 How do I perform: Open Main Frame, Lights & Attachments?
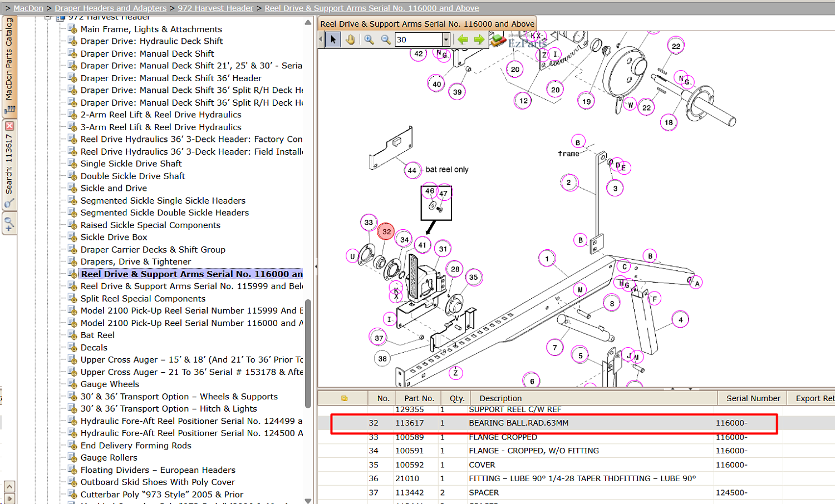[151, 29]
